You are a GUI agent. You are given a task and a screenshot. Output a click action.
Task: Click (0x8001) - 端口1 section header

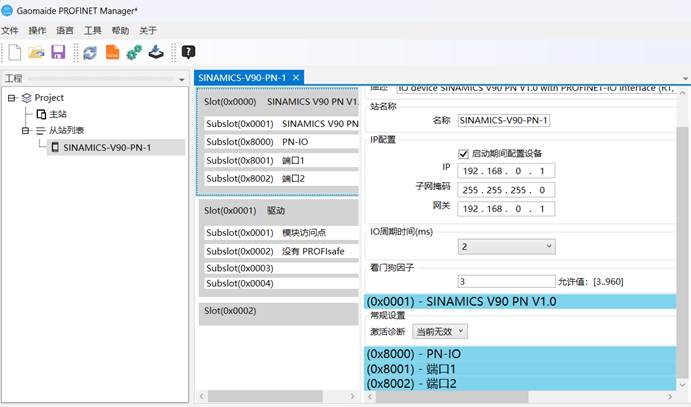tap(520, 369)
